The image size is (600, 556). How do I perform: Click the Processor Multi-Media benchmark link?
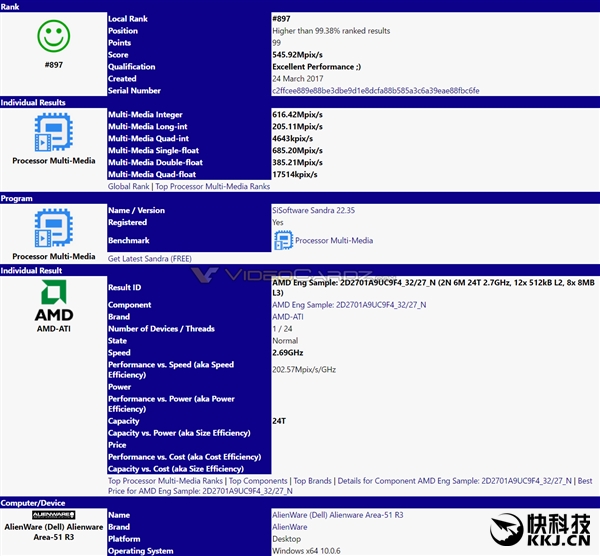pos(334,241)
